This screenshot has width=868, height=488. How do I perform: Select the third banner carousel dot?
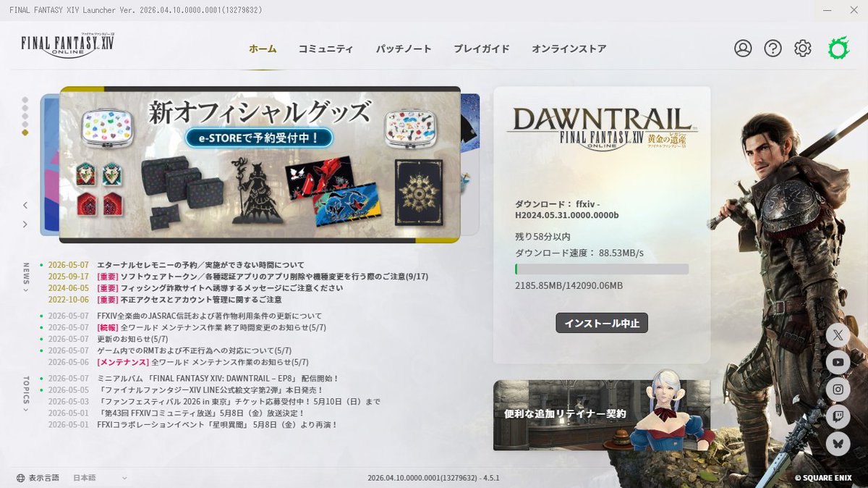(x=25, y=116)
